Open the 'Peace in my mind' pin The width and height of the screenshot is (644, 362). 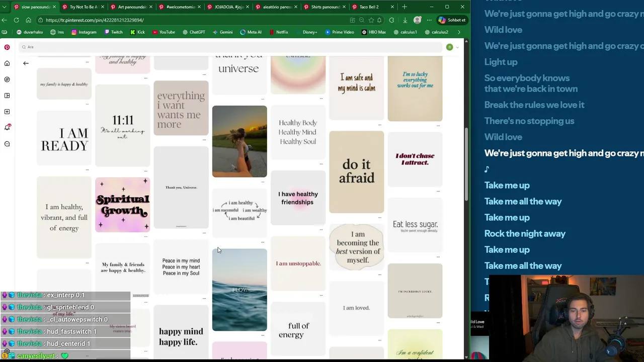(181, 266)
